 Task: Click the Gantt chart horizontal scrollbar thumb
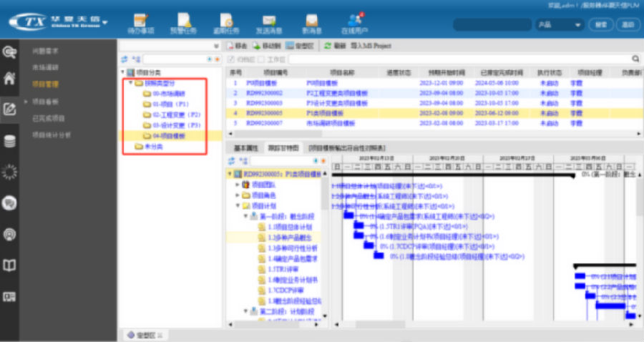(x=380, y=324)
